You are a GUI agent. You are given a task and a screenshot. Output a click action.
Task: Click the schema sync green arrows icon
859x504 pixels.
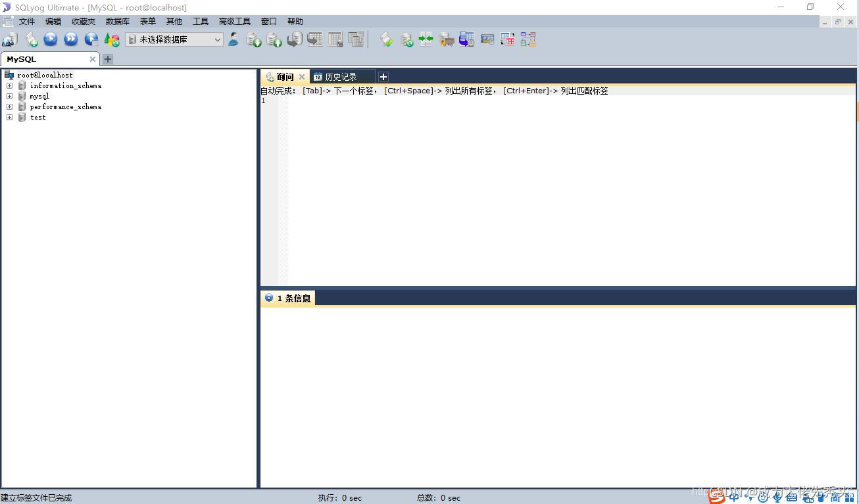point(426,39)
